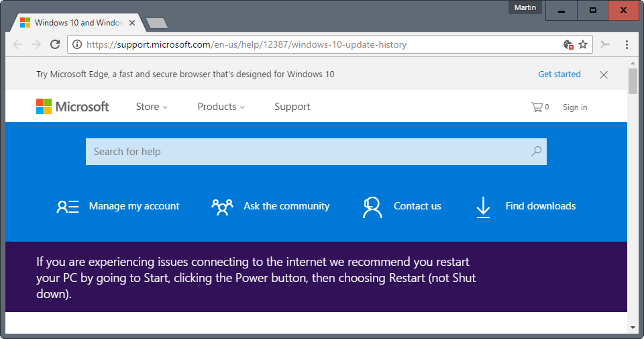
Task: Open the Ask the community link
Action: (x=286, y=206)
